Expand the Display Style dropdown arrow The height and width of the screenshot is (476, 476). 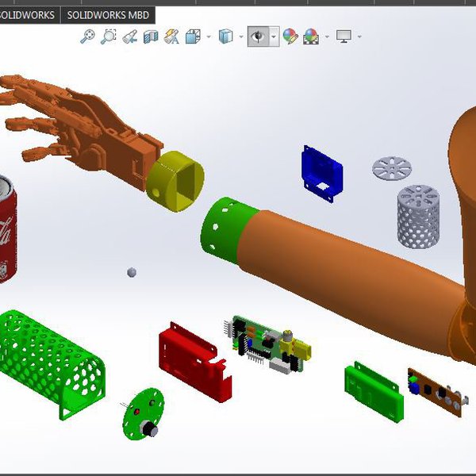[241, 37]
